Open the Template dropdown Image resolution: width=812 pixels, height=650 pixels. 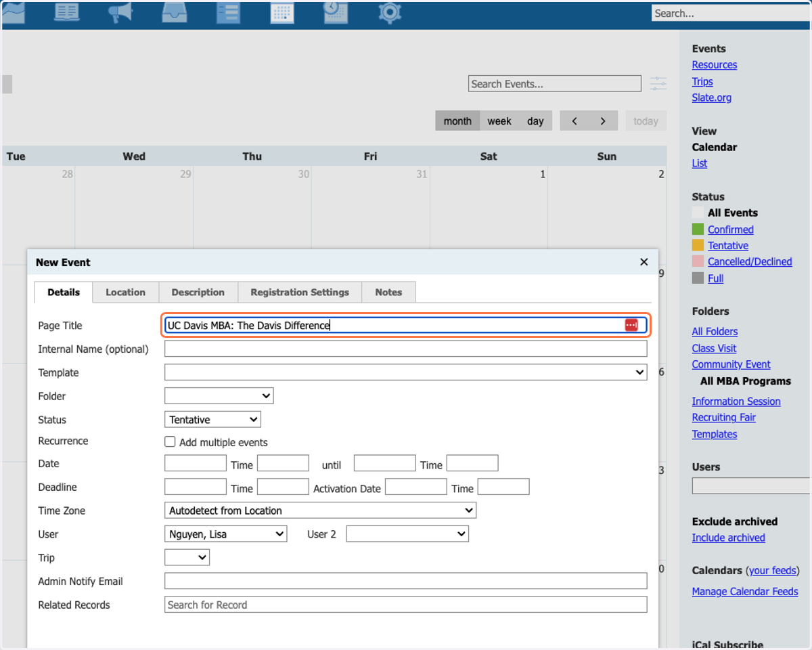tap(406, 372)
